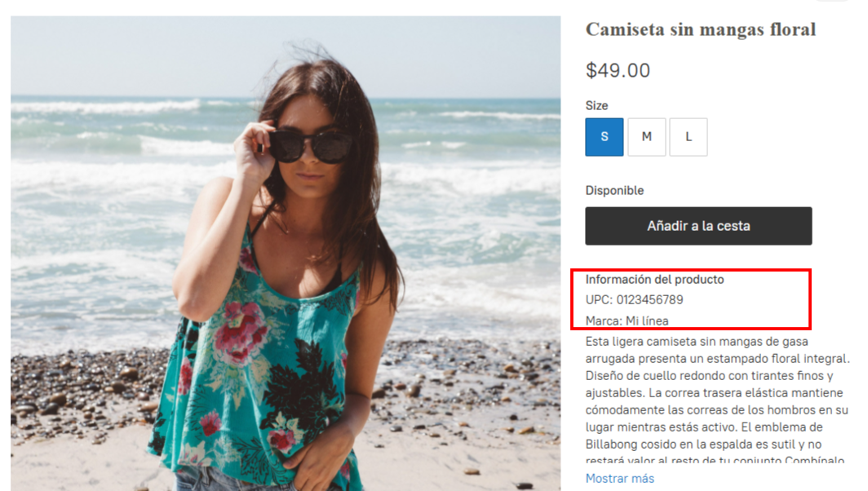The image size is (868, 491).
Task: Choose size M button
Action: [646, 137]
